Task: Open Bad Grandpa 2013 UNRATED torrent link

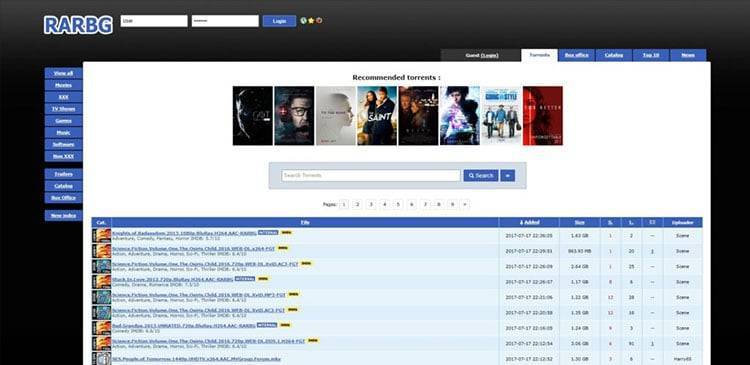Action: click(184, 325)
